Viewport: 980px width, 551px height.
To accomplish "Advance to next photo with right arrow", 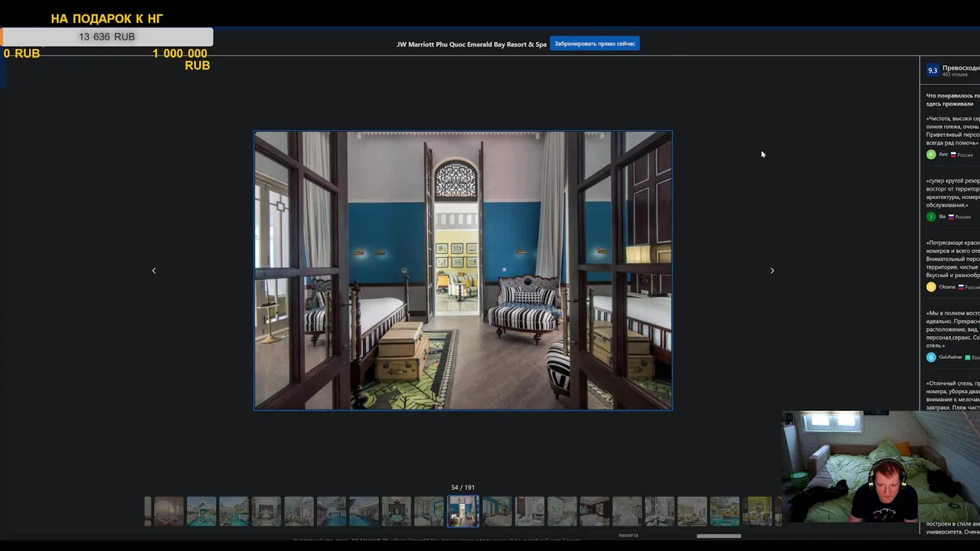I will [772, 270].
